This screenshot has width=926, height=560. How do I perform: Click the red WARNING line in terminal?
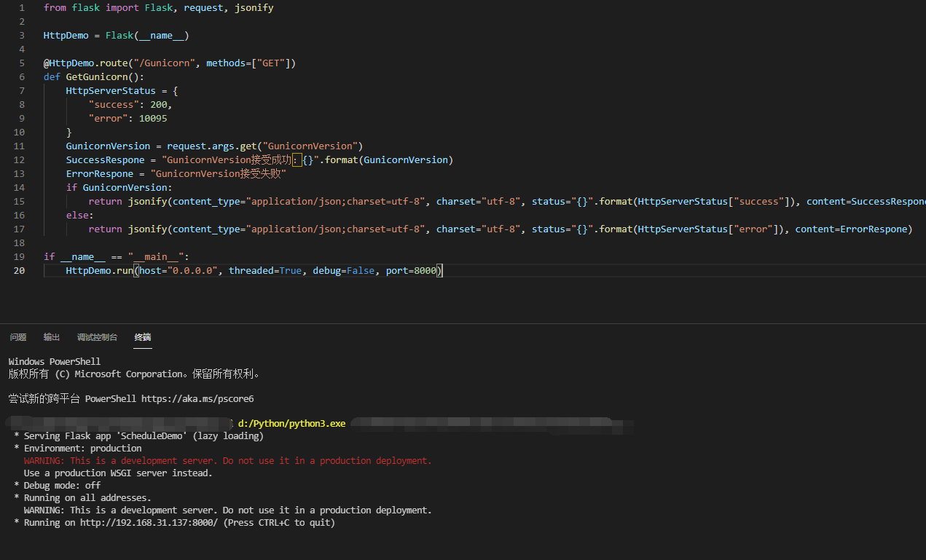[x=227, y=461]
